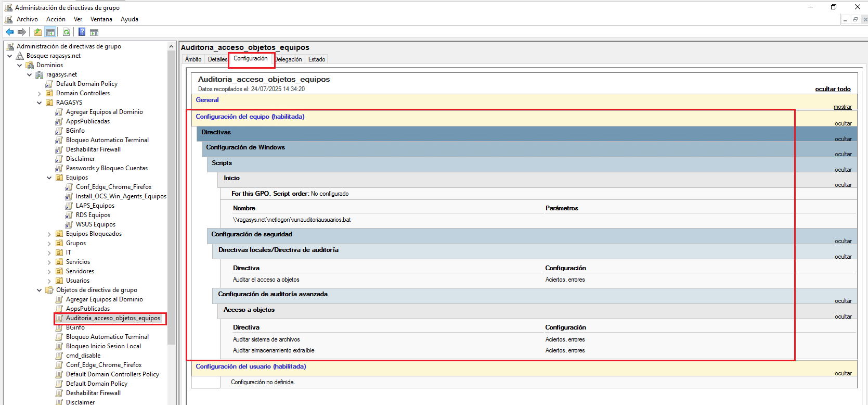Image resolution: width=868 pixels, height=405 pixels.
Task: Click 'mostrar' link for General section
Action: tap(843, 107)
